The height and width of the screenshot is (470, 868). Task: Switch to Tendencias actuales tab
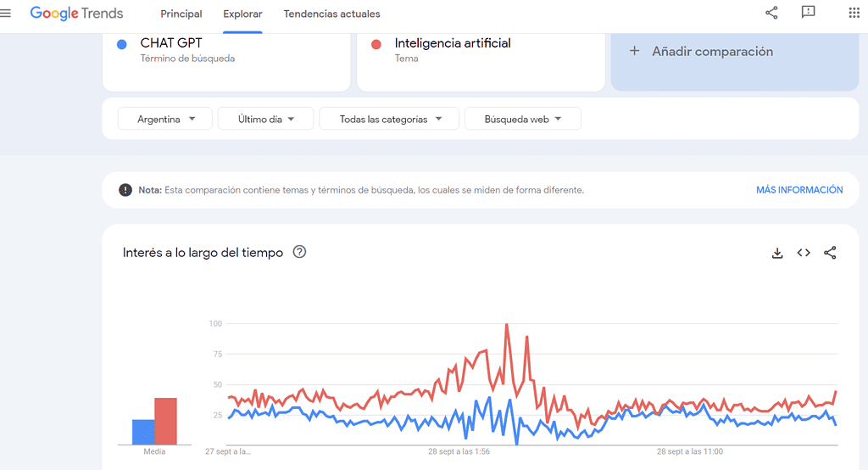tap(331, 14)
